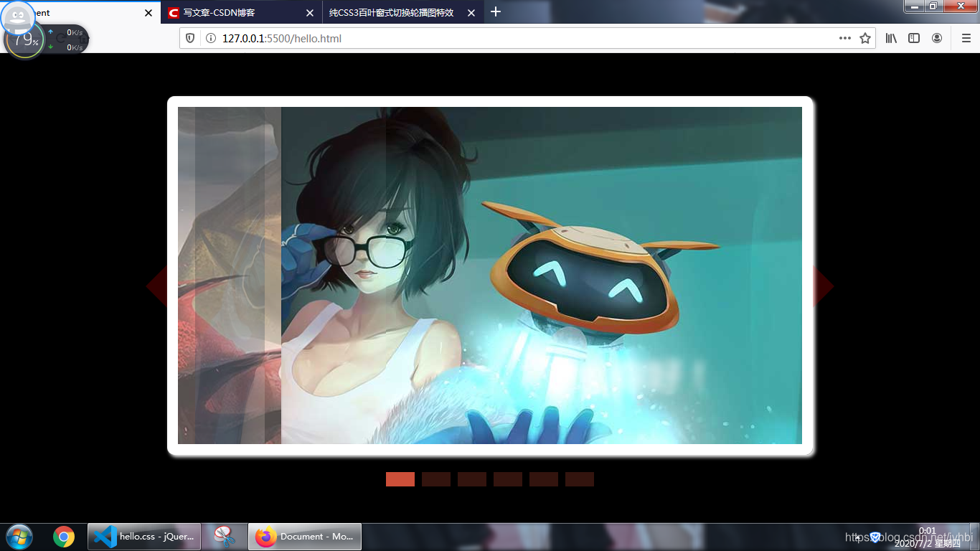Launch Chrome from the taskbar
The height and width of the screenshot is (551, 980).
pyautogui.click(x=64, y=537)
